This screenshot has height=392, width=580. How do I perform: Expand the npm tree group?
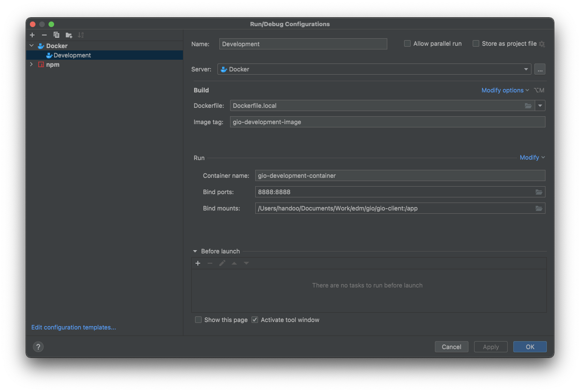coord(31,64)
